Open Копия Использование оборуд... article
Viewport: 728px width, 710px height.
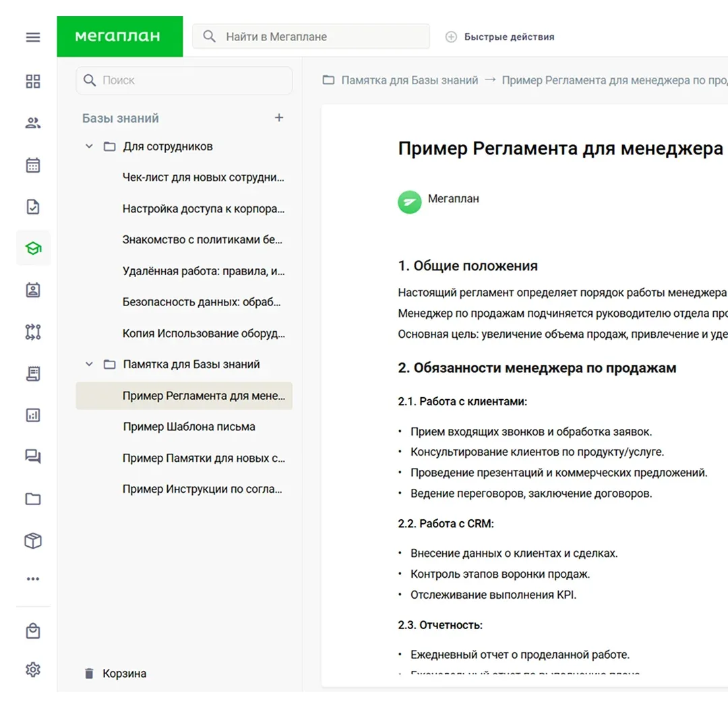(204, 333)
